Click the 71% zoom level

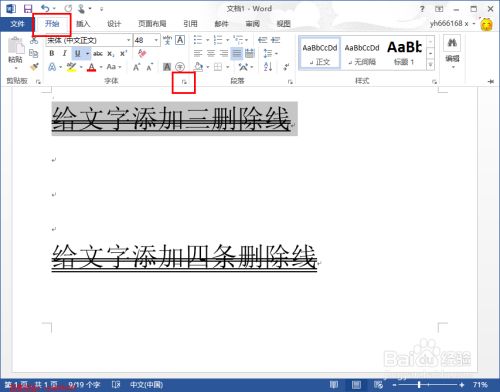pyautogui.click(x=480, y=385)
